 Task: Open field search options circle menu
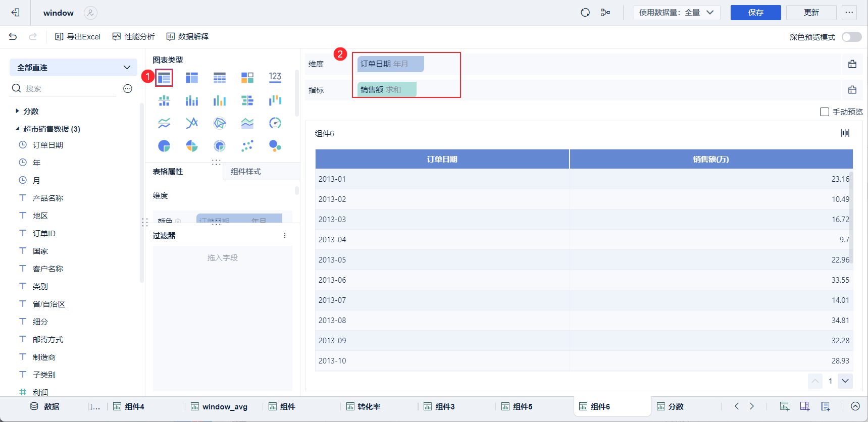128,89
